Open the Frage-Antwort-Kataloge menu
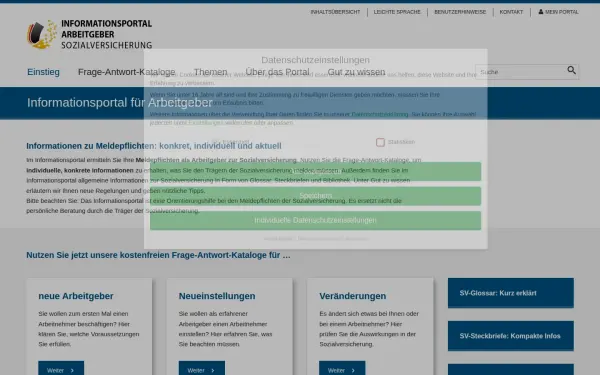The height and width of the screenshot is (375, 600). pos(126,72)
